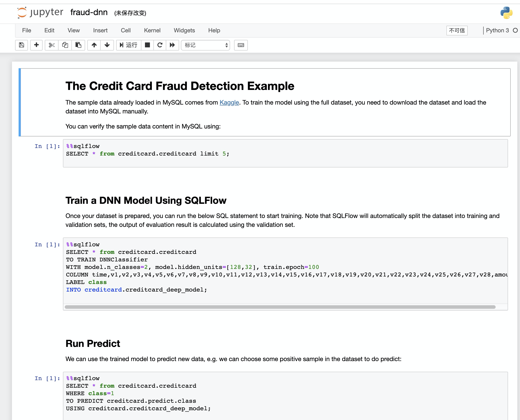Paste cells below icon
The height and width of the screenshot is (420, 520).
point(78,45)
